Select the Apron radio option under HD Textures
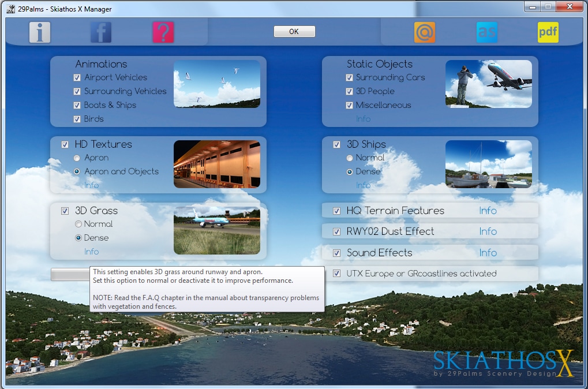Viewport: 588px width, 389px height. [77, 158]
